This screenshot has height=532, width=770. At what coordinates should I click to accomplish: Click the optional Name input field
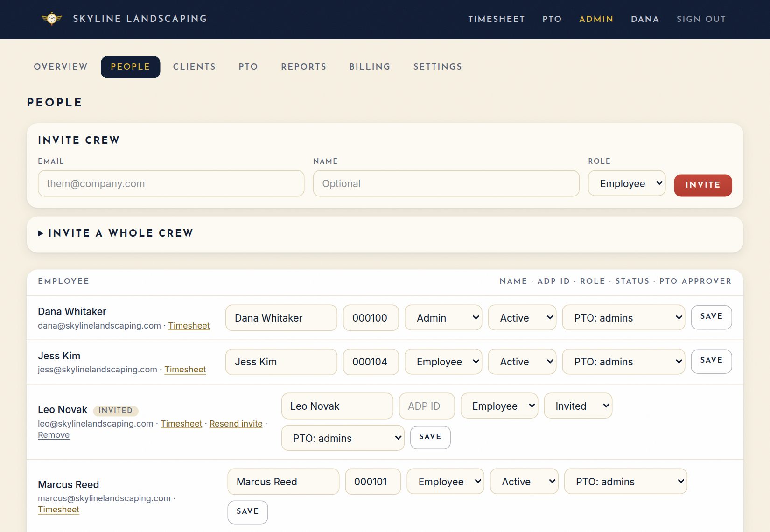pos(446,183)
